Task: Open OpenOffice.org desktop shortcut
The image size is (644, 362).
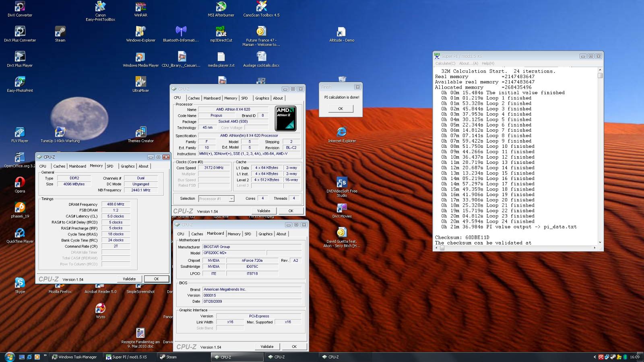Action: coord(20,159)
